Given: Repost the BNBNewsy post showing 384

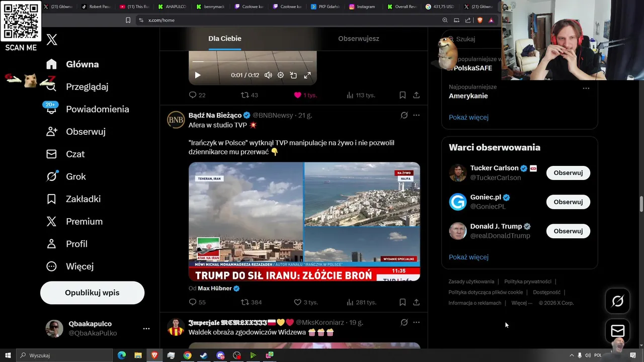Looking at the screenshot, I should click(245, 302).
